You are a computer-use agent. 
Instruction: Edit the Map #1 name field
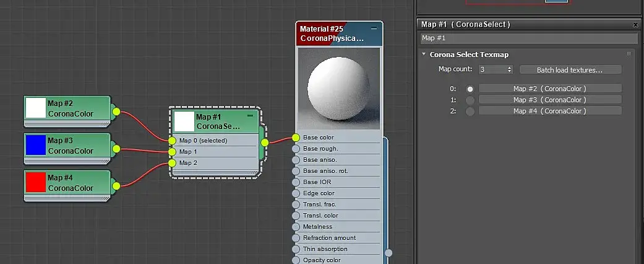click(530, 38)
